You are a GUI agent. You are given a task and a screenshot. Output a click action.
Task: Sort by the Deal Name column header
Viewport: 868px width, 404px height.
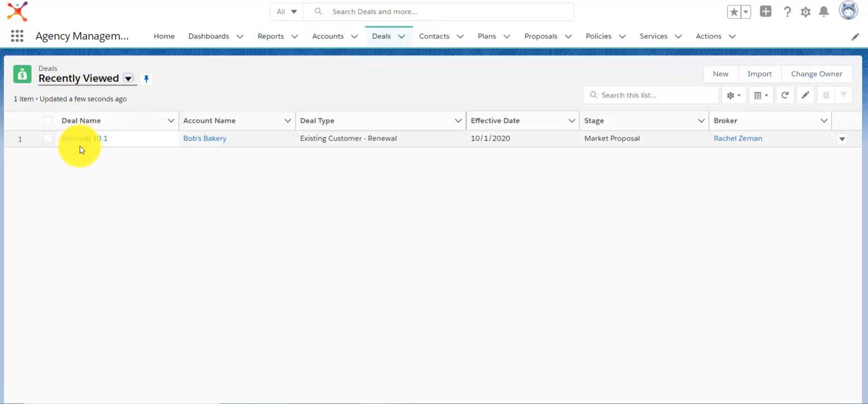(x=81, y=121)
